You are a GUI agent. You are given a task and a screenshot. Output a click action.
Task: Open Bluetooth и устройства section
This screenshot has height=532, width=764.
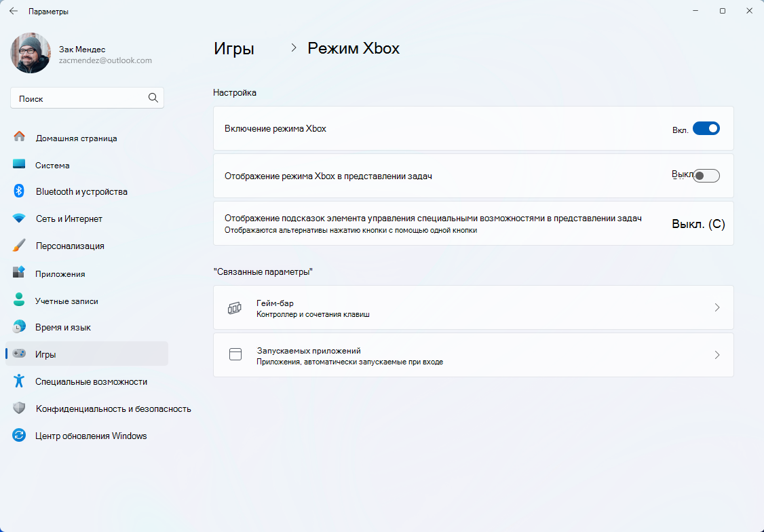point(87,191)
